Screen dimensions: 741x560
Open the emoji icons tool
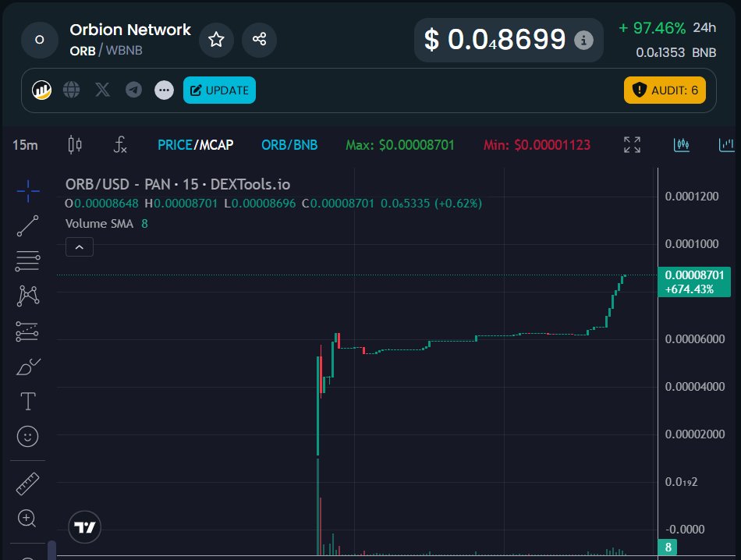[x=27, y=436]
